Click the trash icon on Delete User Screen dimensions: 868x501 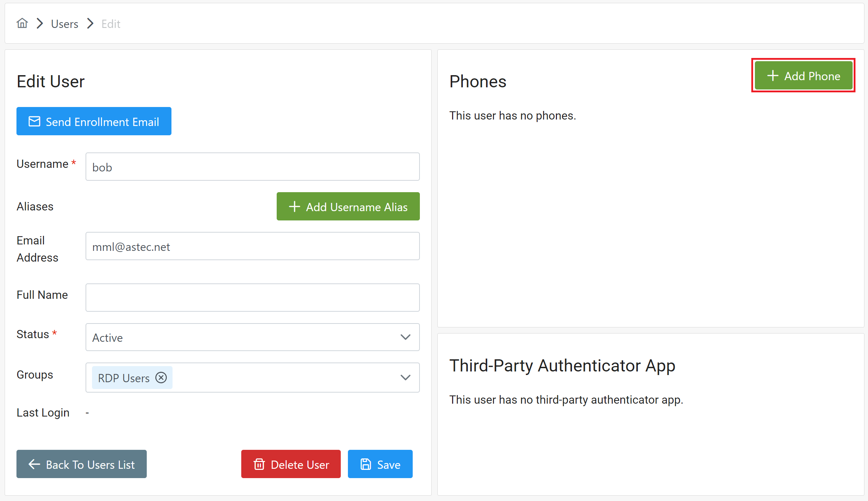pos(259,464)
